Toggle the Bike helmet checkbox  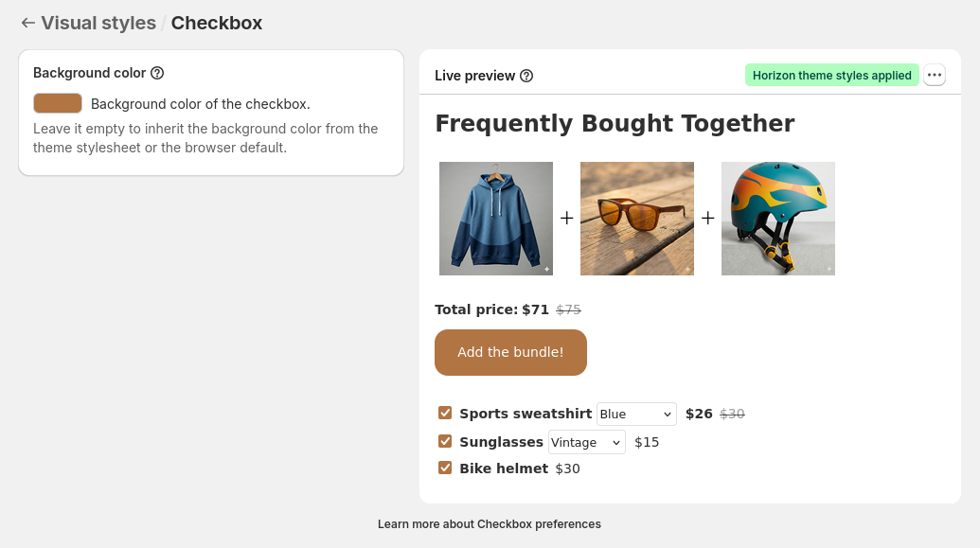click(445, 468)
